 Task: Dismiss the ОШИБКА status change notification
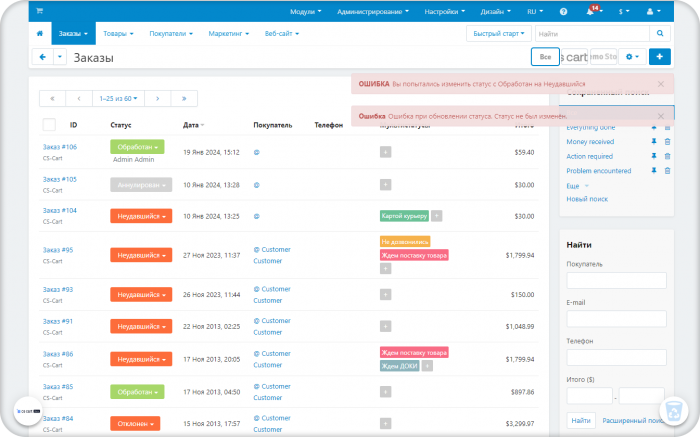[x=661, y=84]
